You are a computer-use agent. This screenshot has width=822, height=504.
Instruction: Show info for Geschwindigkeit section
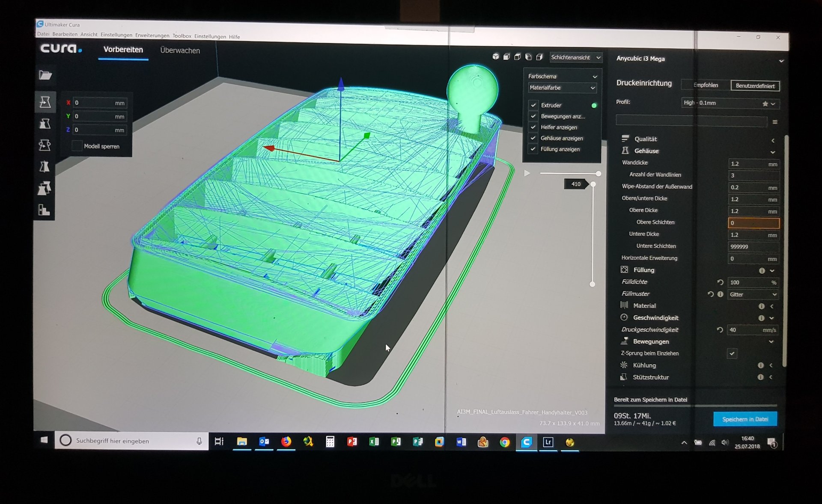761,318
